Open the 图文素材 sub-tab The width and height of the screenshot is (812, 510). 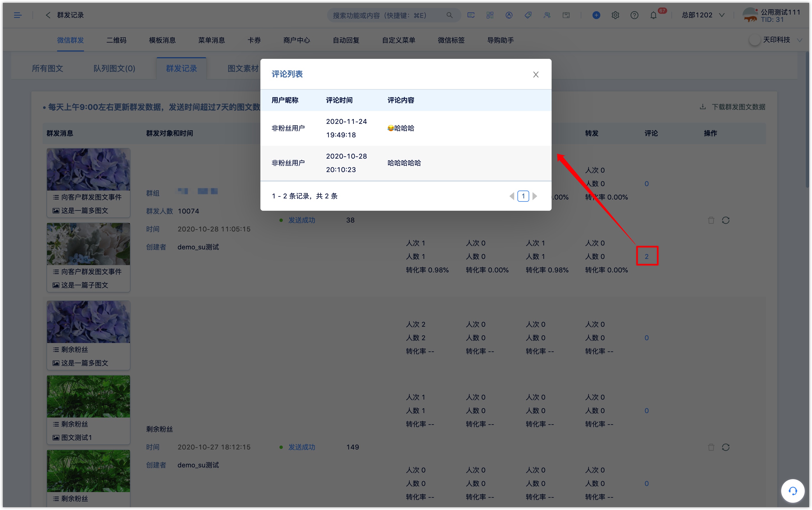click(x=243, y=68)
